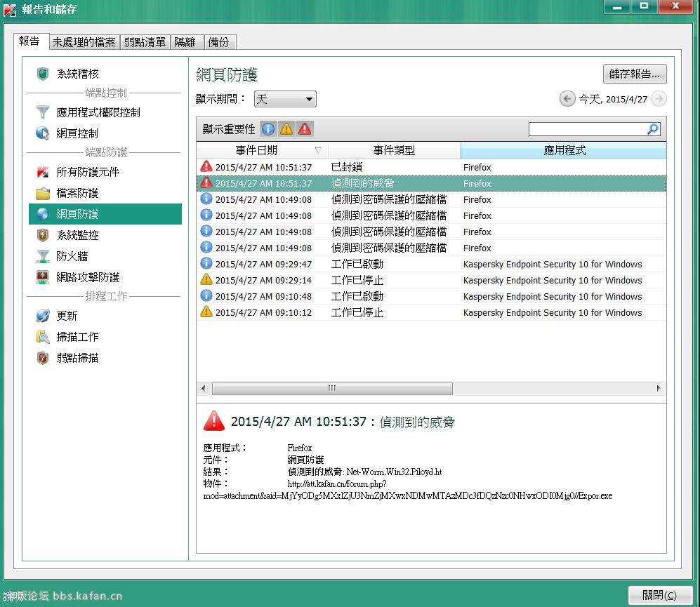Click the 儲存報告 button
The width and height of the screenshot is (700, 607).
635,74
